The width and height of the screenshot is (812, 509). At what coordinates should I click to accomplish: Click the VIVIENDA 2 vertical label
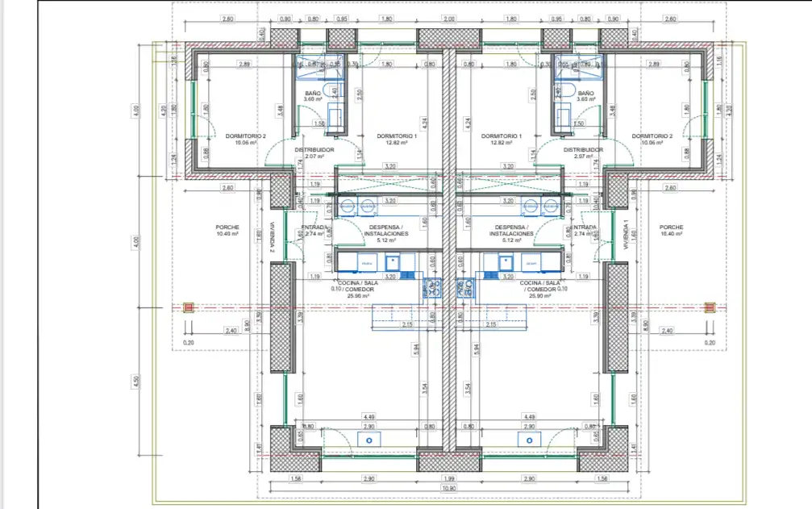272,237
